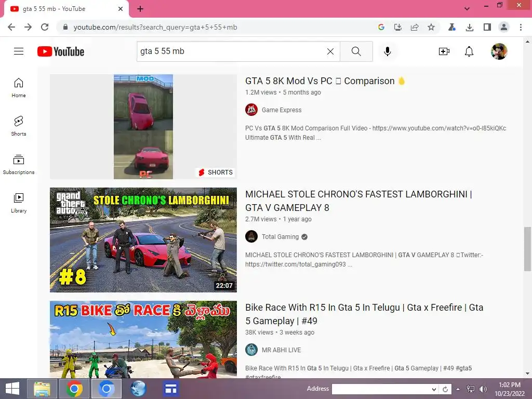Click the network tray icon
The width and height of the screenshot is (532, 399).
(x=471, y=389)
